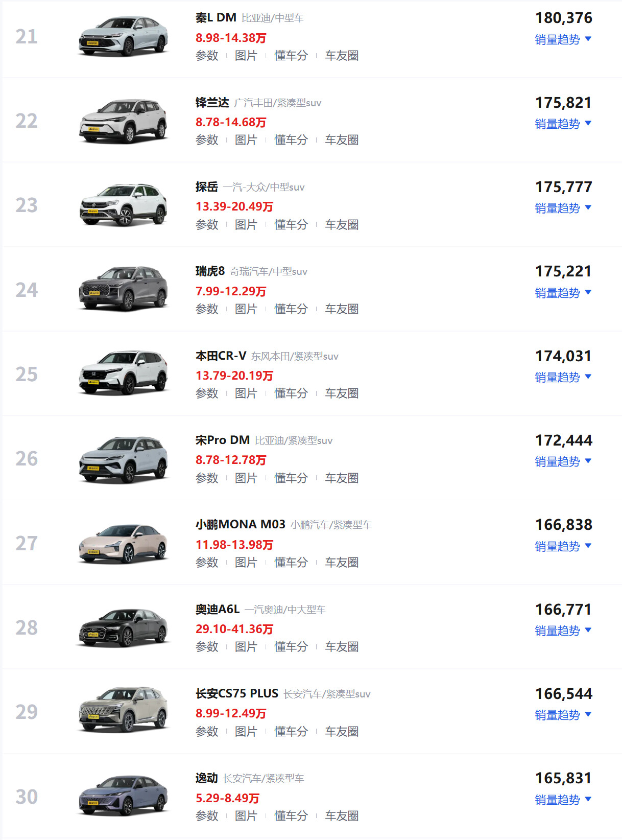Click the 本田CR-V model title
622x840 pixels.
(x=221, y=356)
